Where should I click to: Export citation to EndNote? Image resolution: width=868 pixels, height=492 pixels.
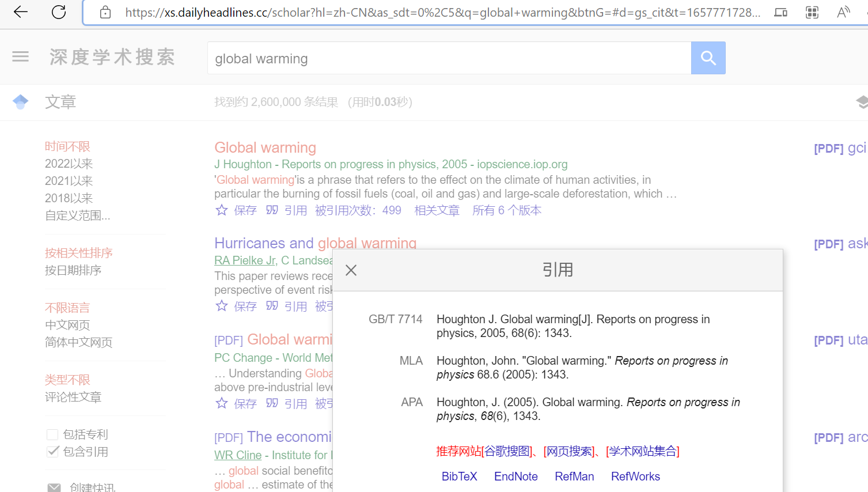pos(516,476)
